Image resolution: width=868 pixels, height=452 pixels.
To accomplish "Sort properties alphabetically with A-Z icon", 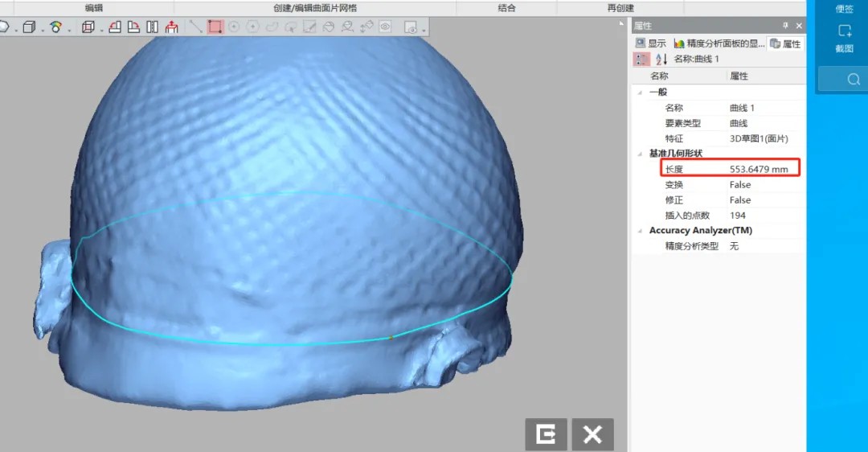I will 661,59.
